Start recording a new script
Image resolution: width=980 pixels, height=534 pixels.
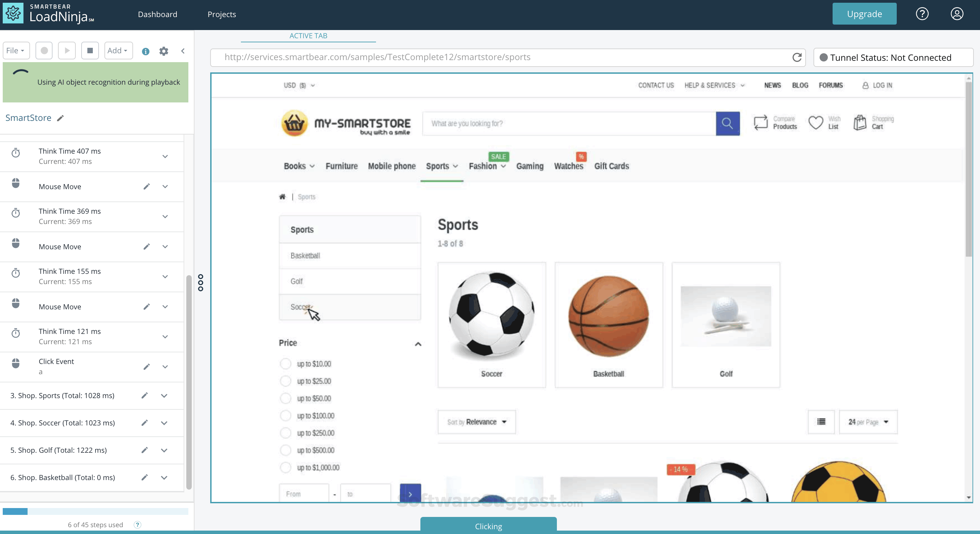point(44,50)
